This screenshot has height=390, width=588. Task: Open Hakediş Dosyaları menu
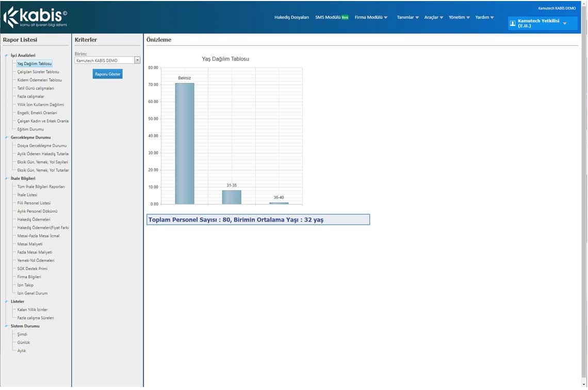(291, 17)
